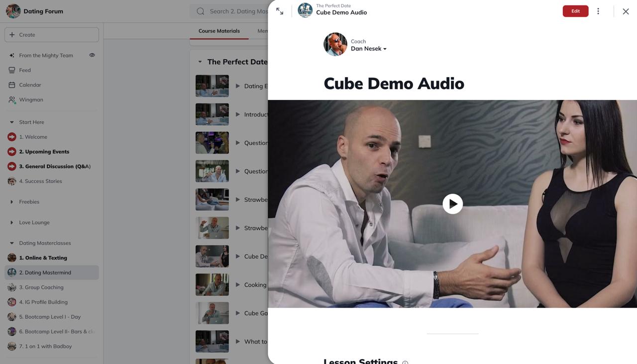Open 1. Online & Texting
Viewport: 637px width, 364px height.
(x=43, y=258)
